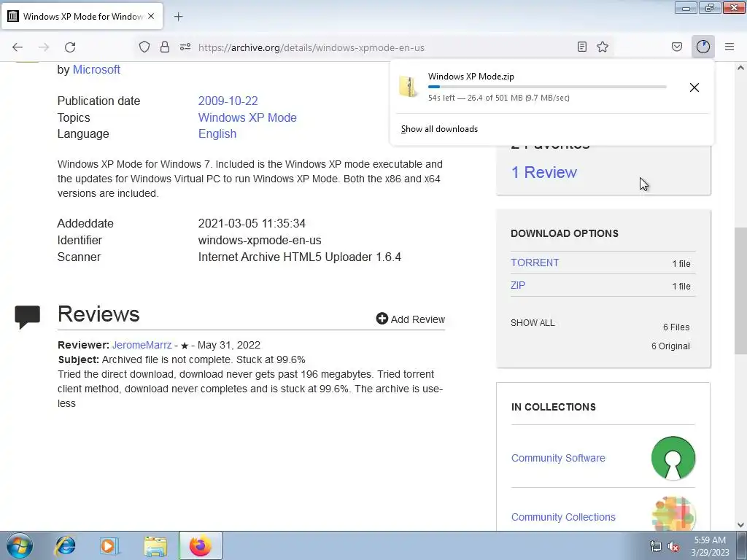Open the 2009-10-22 publication date link
The width and height of the screenshot is (747, 560).
click(x=228, y=101)
